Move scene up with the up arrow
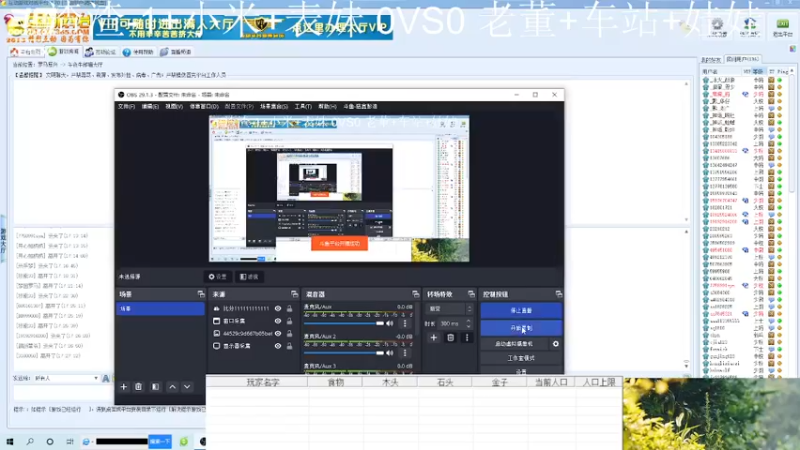 coord(172,387)
